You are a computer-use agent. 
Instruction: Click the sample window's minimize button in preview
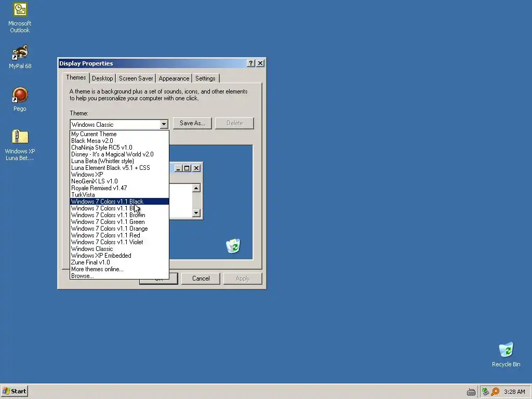[x=179, y=168]
